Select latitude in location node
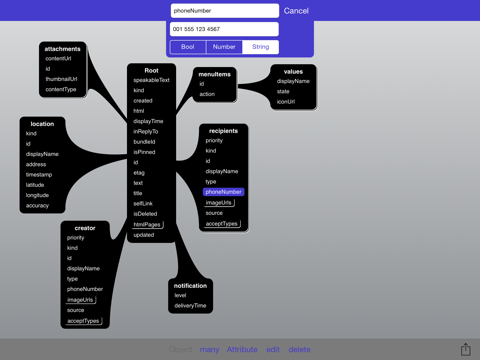 tap(35, 185)
